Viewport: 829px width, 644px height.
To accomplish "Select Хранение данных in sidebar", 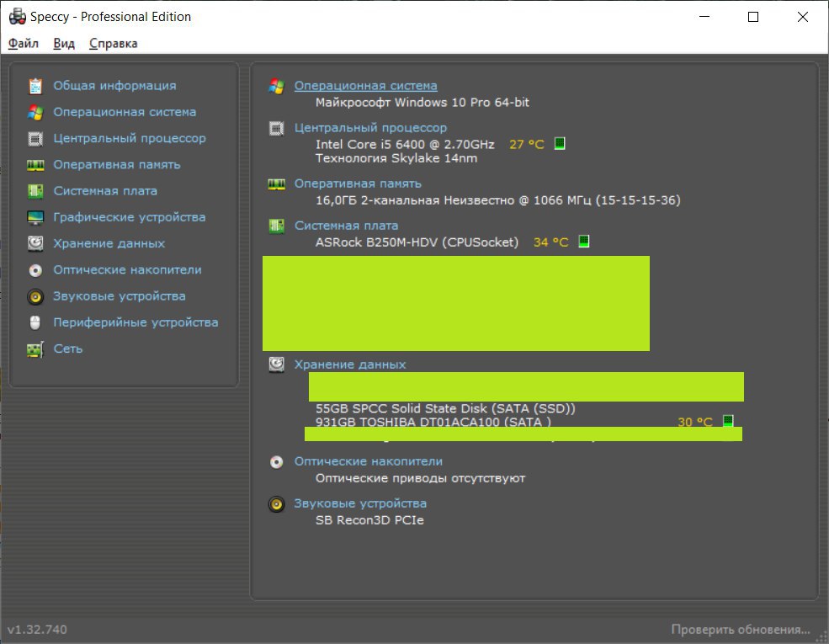I will (109, 244).
